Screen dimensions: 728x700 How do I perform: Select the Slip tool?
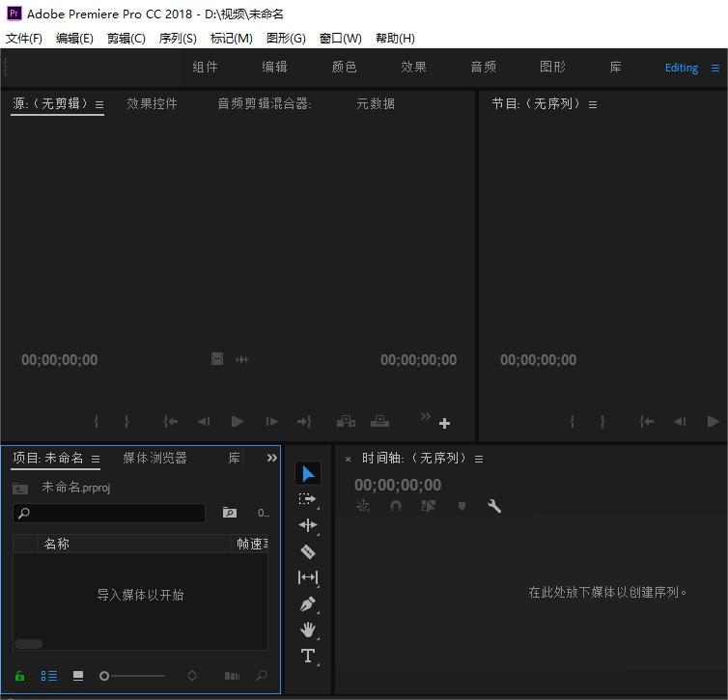308,577
